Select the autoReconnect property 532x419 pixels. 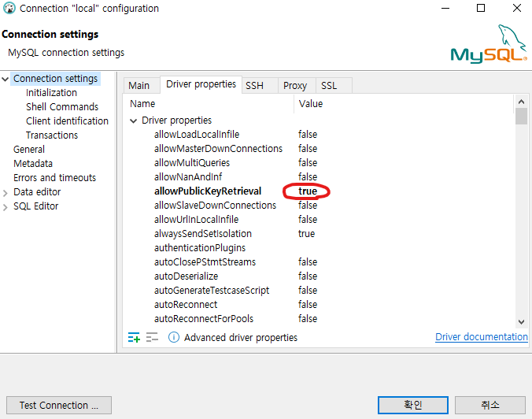pos(185,305)
